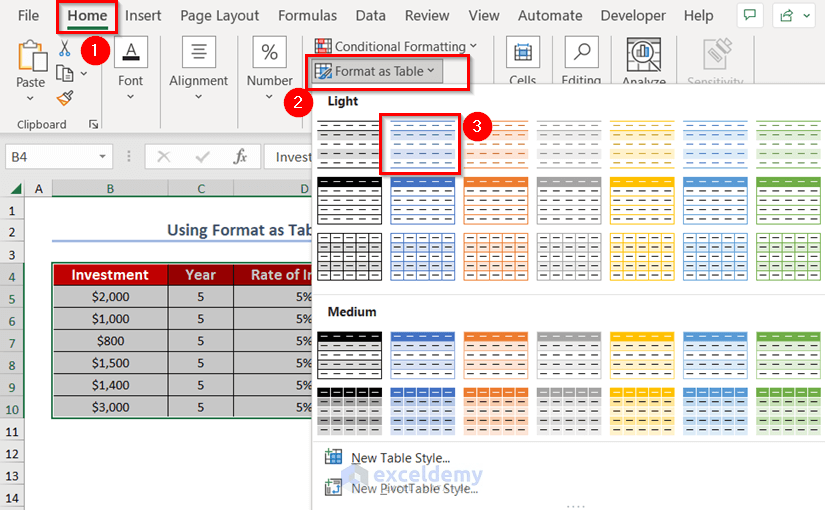The height and width of the screenshot is (510, 825).
Task: Click the Copy icon in Clipboard
Action: [x=64, y=74]
